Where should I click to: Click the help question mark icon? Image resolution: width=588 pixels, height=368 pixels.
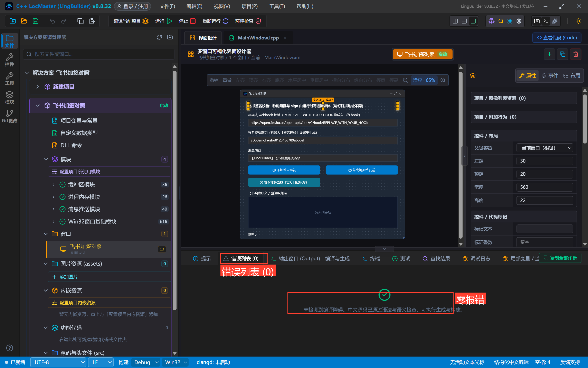[9, 348]
